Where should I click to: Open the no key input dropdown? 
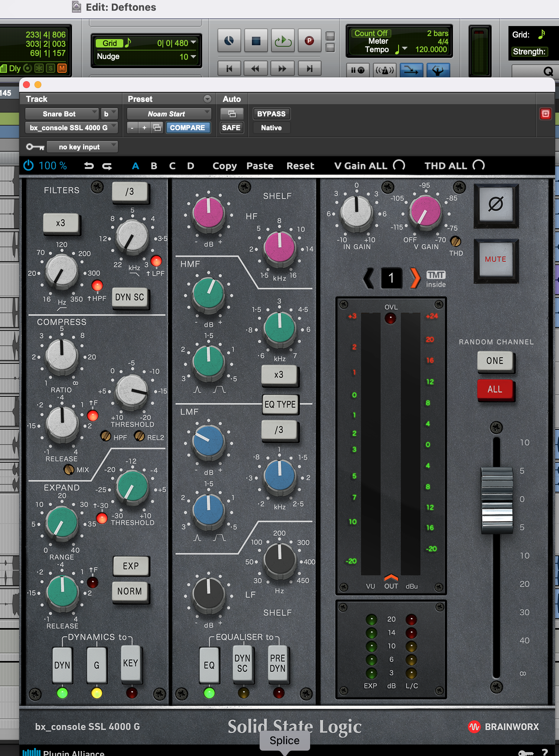pos(82,147)
